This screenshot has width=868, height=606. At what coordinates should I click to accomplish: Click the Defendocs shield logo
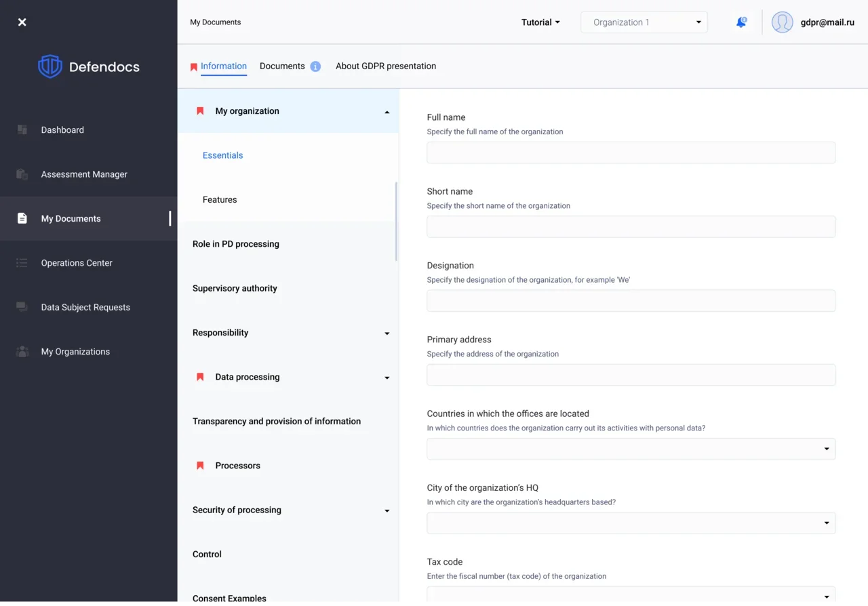50,66
